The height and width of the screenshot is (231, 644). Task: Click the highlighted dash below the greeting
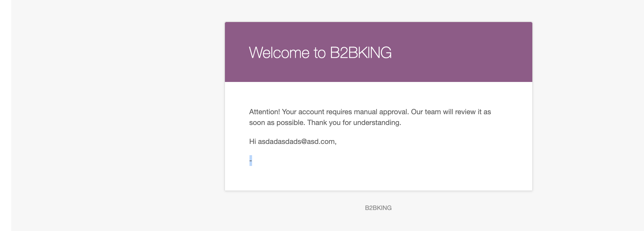pyautogui.click(x=251, y=161)
